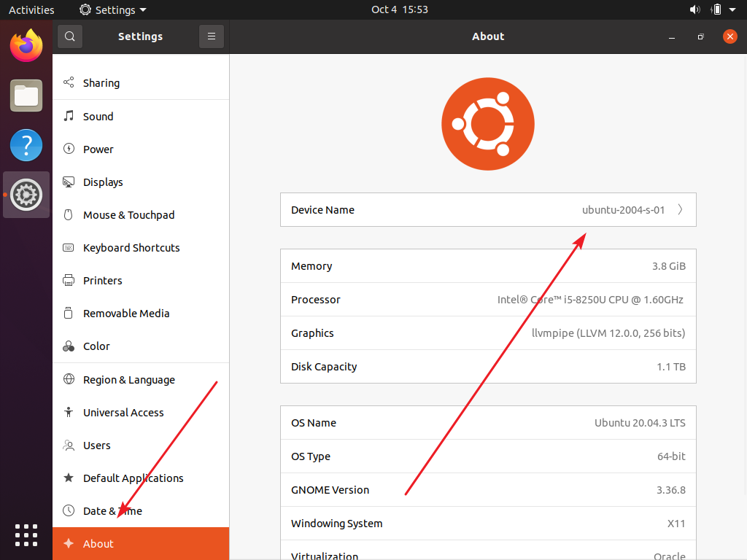Image resolution: width=747 pixels, height=560 pixels.
Task: Open Region & Language settings
Action: click(x=141, y=379)
